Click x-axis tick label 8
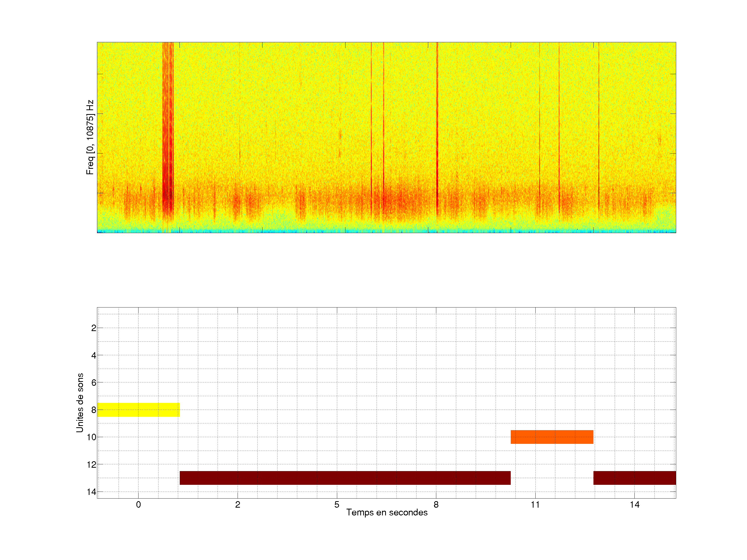747x560 pixels. [436, 505]
